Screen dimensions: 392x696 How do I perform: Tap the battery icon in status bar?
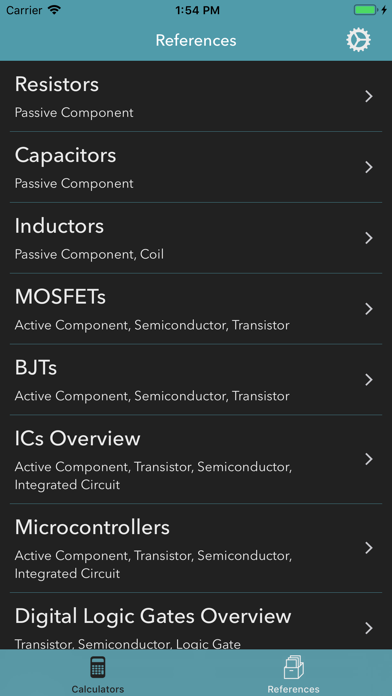click(x=366, y=10)
